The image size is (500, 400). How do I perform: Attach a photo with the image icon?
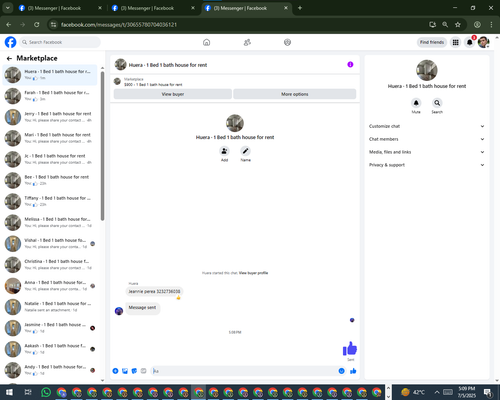pyautogui.click(x=125, y=371)
